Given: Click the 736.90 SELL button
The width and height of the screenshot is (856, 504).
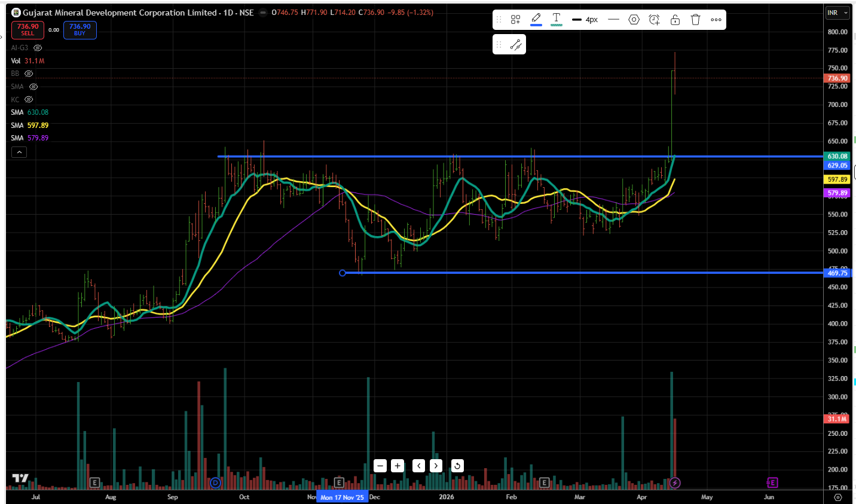Looking at the screenshot, I should point(27,29).
